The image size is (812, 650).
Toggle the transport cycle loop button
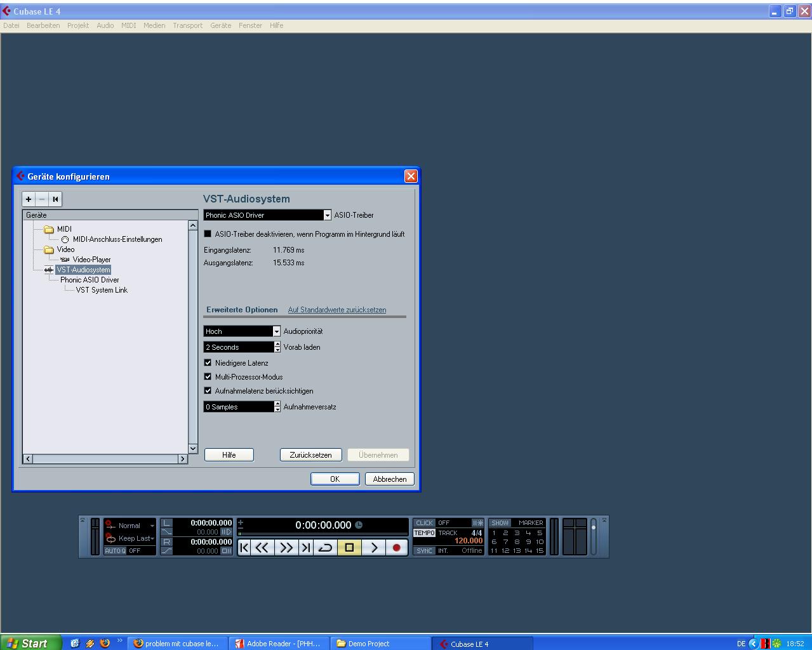coord(325,547)
